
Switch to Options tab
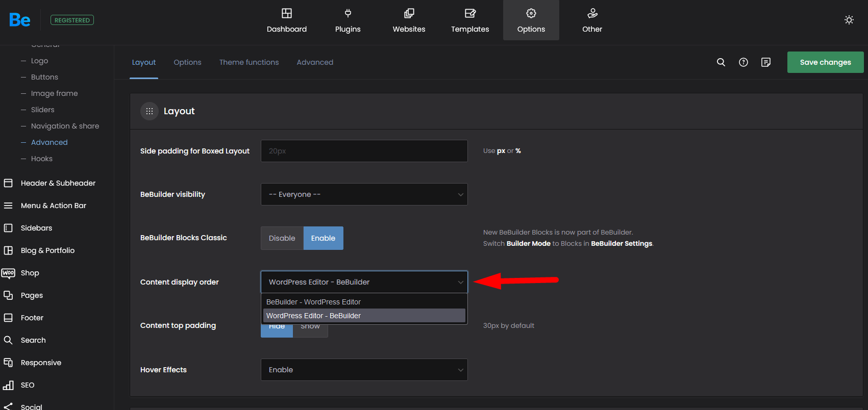(187, 62)
